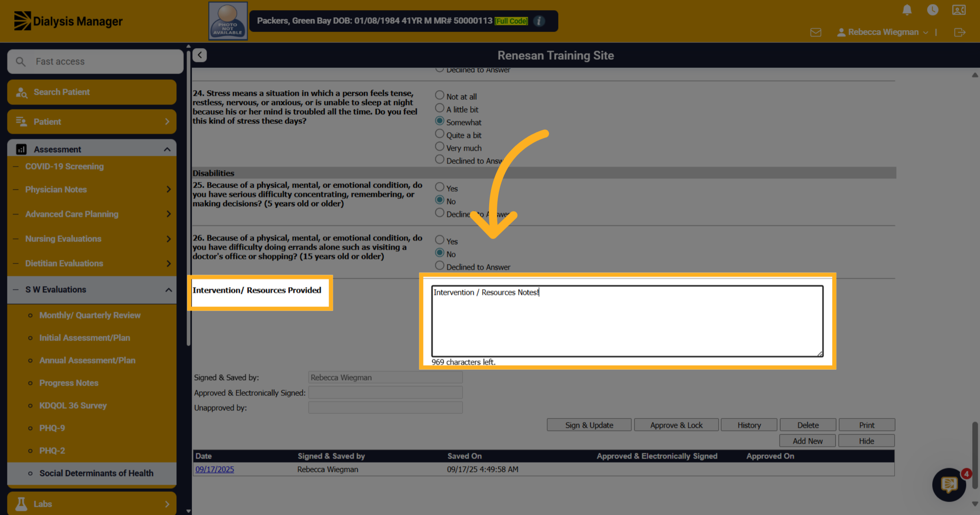Select 'A little bit' for question 24
Screen dimensions: 980x515
click(x=439, y=108)
